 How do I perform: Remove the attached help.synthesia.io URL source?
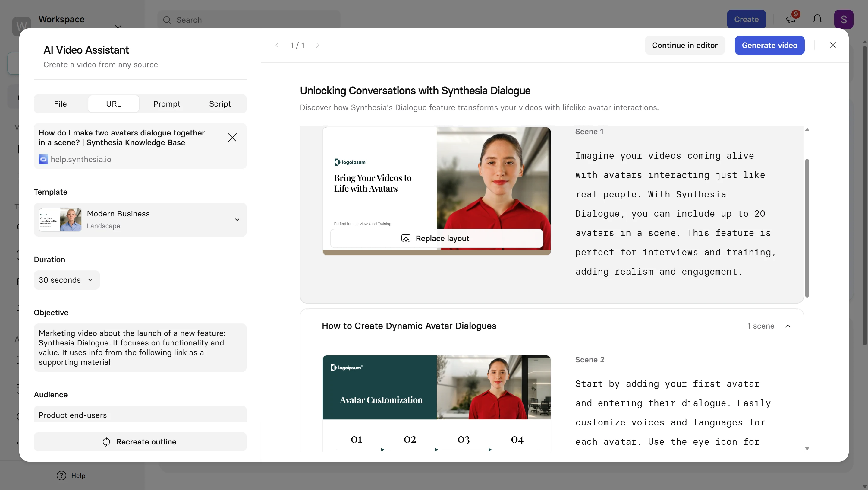tap(232, 138)
